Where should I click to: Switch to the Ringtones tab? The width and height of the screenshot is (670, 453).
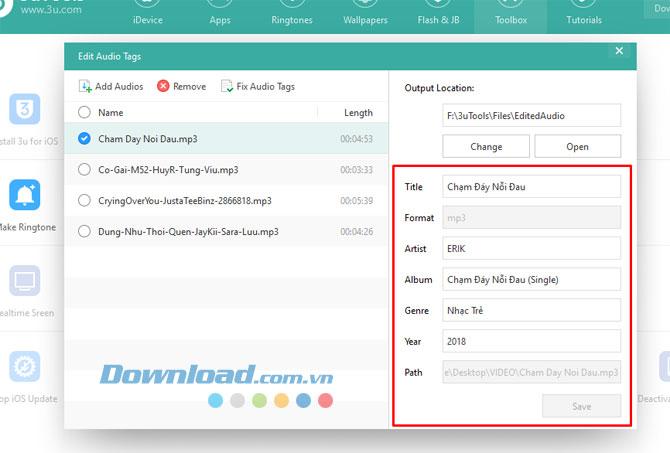pyautogui.click(x=292, y=19)
